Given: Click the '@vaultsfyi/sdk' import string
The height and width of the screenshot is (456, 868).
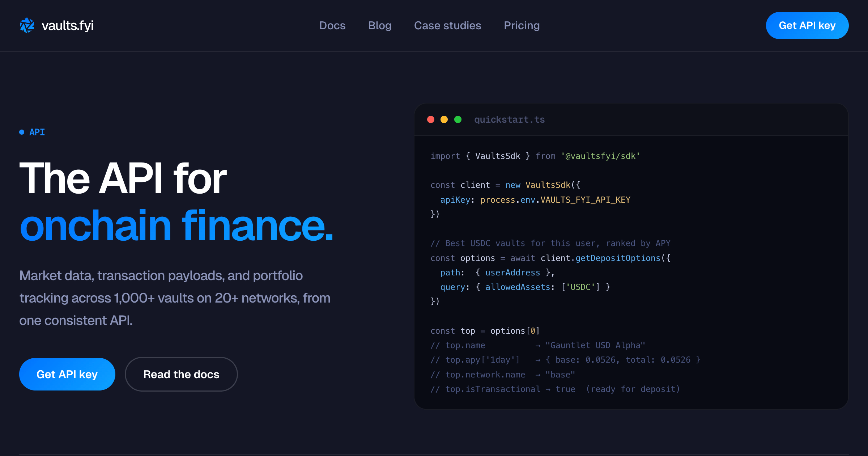Looking at the screenshot, I should 600,156.
